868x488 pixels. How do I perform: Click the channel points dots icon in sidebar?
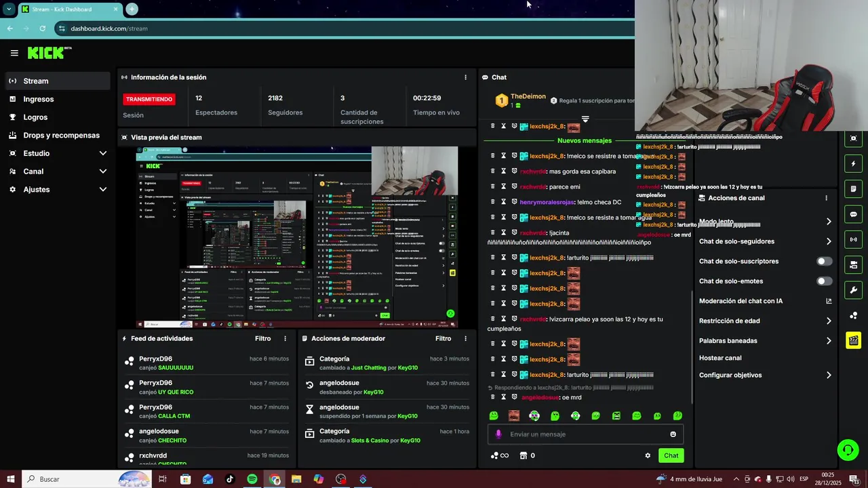point(854,315)
